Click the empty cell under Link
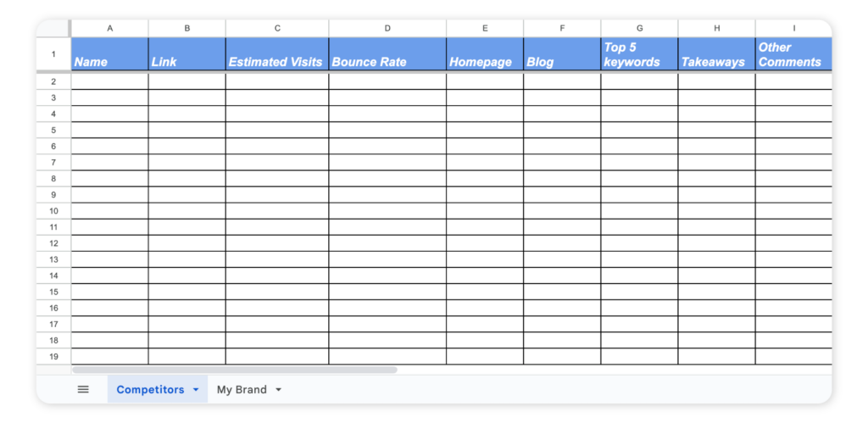Screen dimensions: 868x423 click(x=187, y=81)
